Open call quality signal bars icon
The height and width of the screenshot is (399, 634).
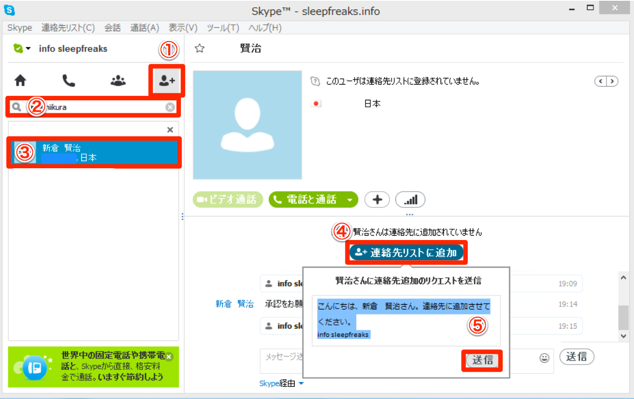pos(410,199)
